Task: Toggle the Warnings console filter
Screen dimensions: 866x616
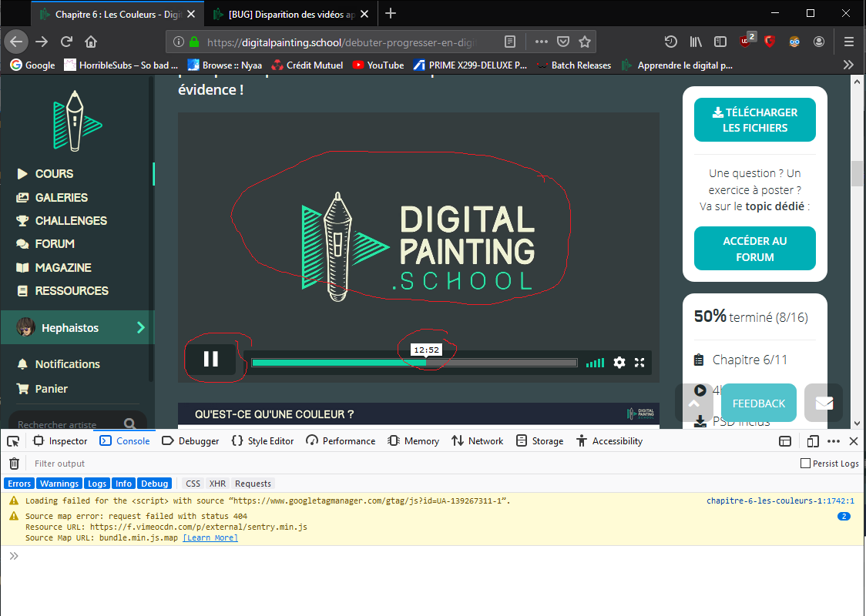Action: (59, 484)
